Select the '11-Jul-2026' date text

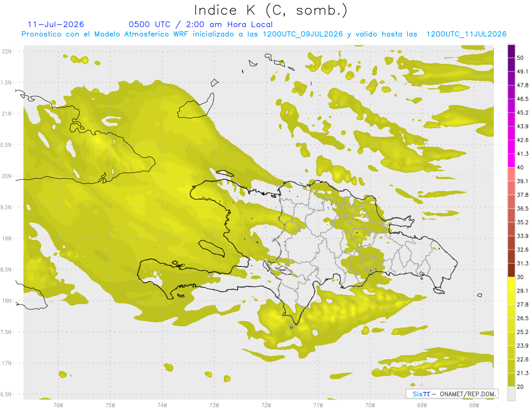tap(56, 24)
